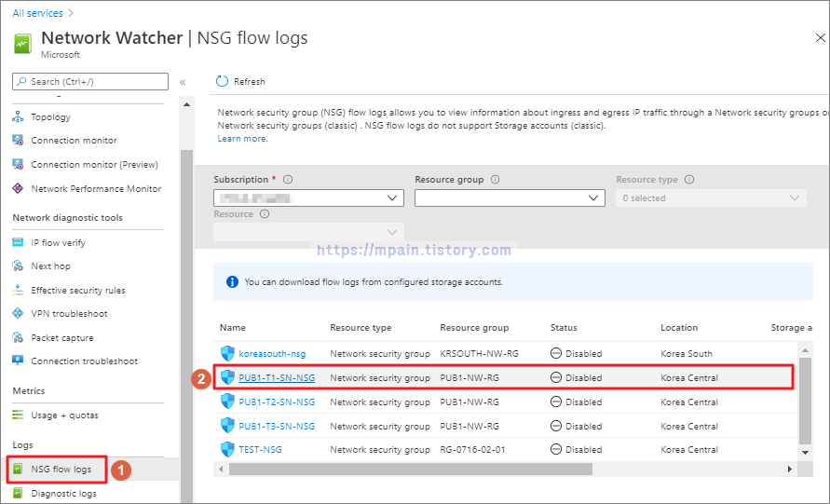The width and height of the screenshot is (830, 504).
Task: Sort by Resource group column header
Action: click(x=474, y=328)
